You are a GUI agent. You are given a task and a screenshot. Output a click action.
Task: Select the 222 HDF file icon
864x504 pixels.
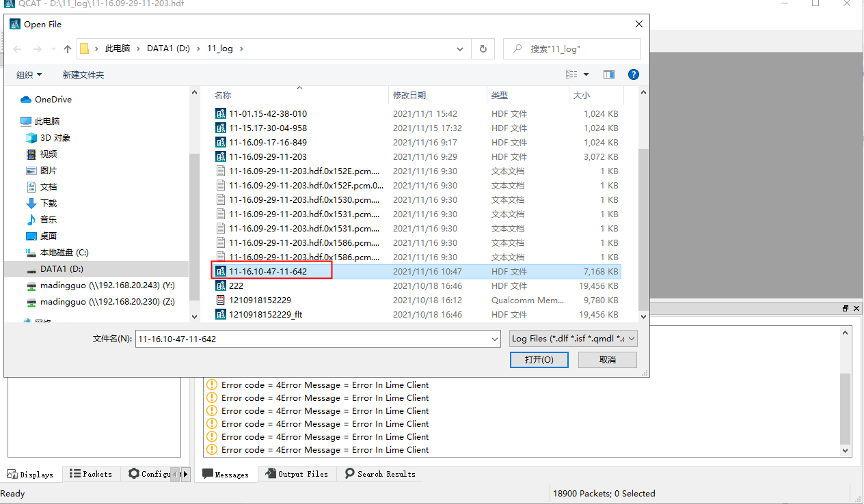[221, 285]
